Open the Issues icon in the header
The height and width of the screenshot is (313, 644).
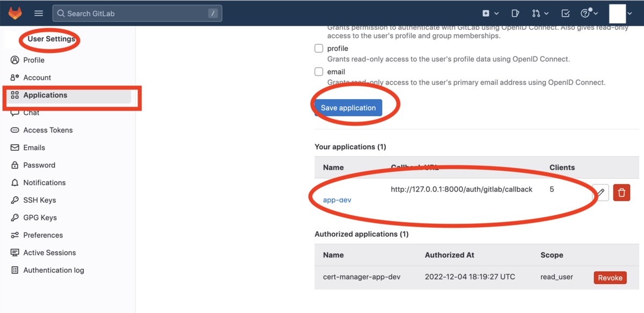click(x=515, y=13)
